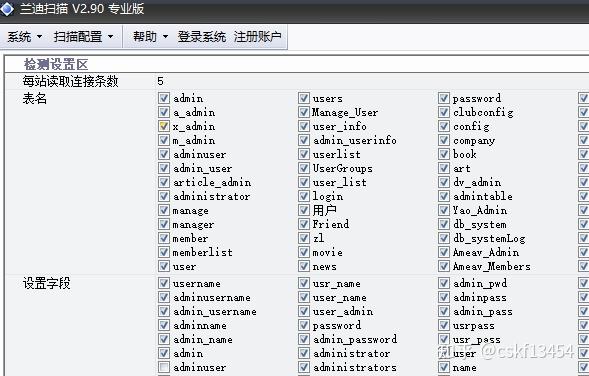The width and height of the screenshot is (589, 376).
Task: Open the 扫描配置 menu
Action: 83,37
